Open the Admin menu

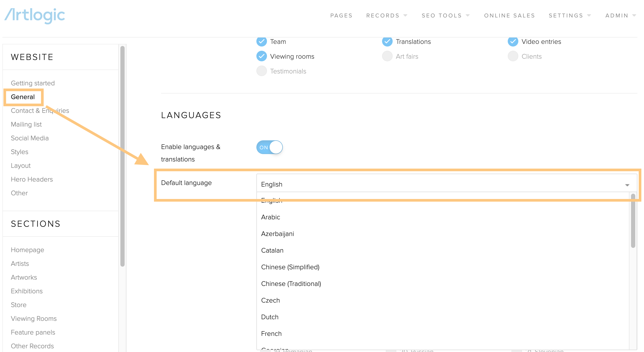(x=617, y=16)
